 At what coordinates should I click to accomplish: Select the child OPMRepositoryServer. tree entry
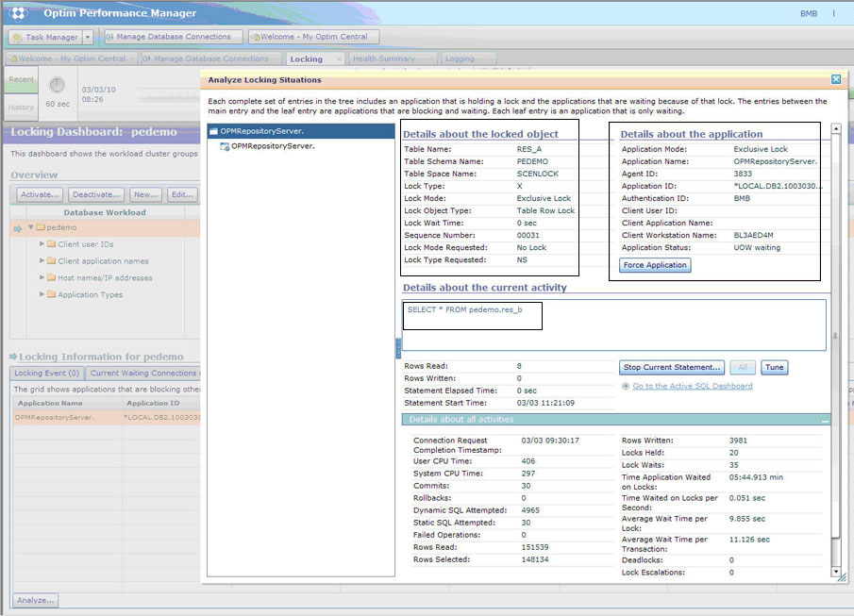click(x=273, y=146)
